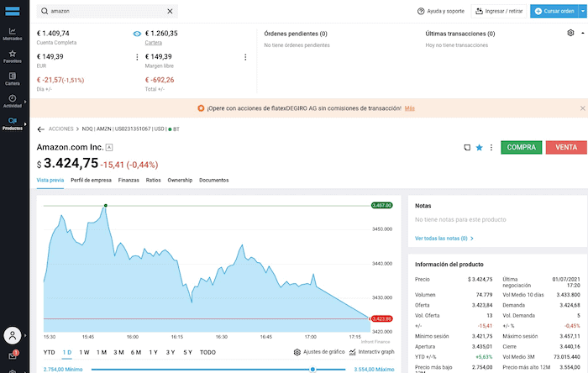Go back with the left arrow
The image size is (588, 373).
coord(41,129)
